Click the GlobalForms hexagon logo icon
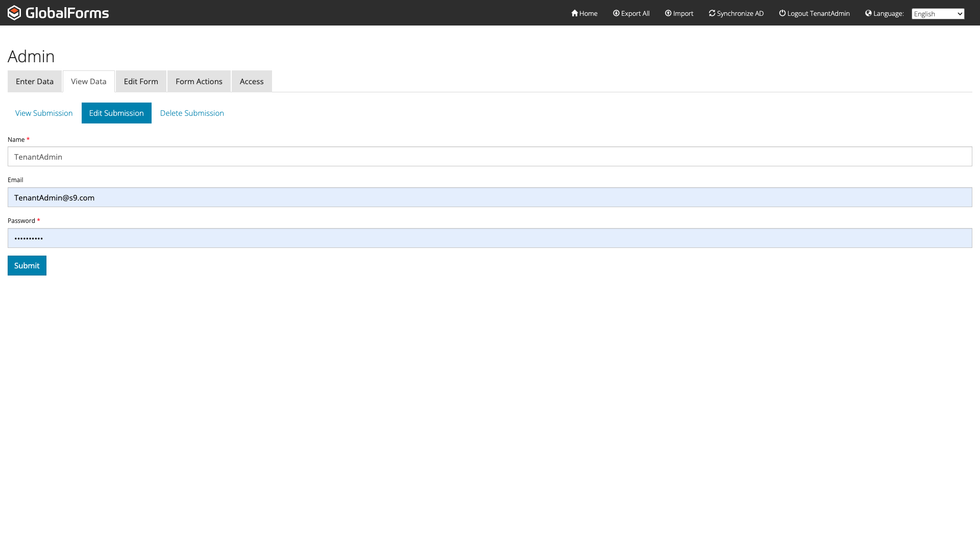This screenshot has width=980, height=551. coord(14,13)
